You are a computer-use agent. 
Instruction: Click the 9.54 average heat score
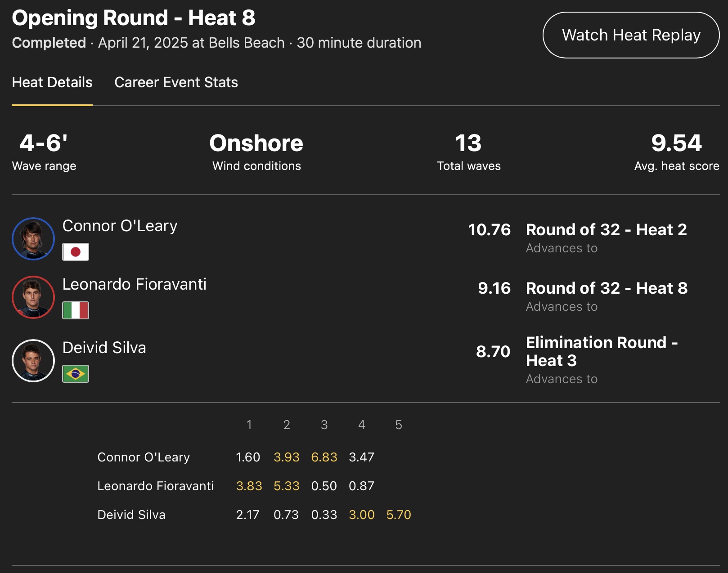676,143
